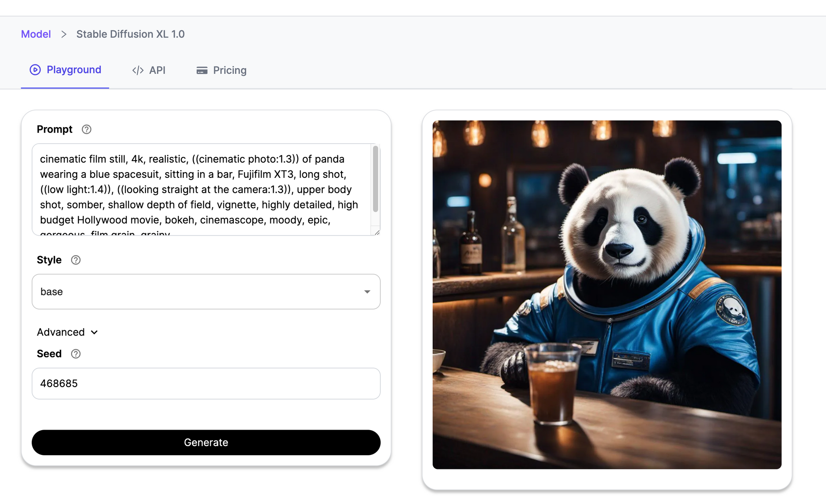Click inside the Prompt text area
826x504 pixels.
(198, 189)
